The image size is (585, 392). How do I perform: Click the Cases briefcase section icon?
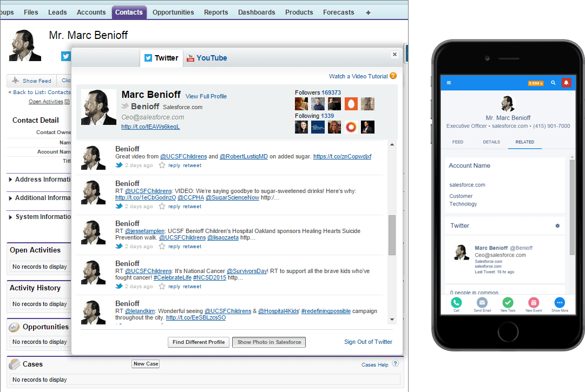tap(14, 364)
